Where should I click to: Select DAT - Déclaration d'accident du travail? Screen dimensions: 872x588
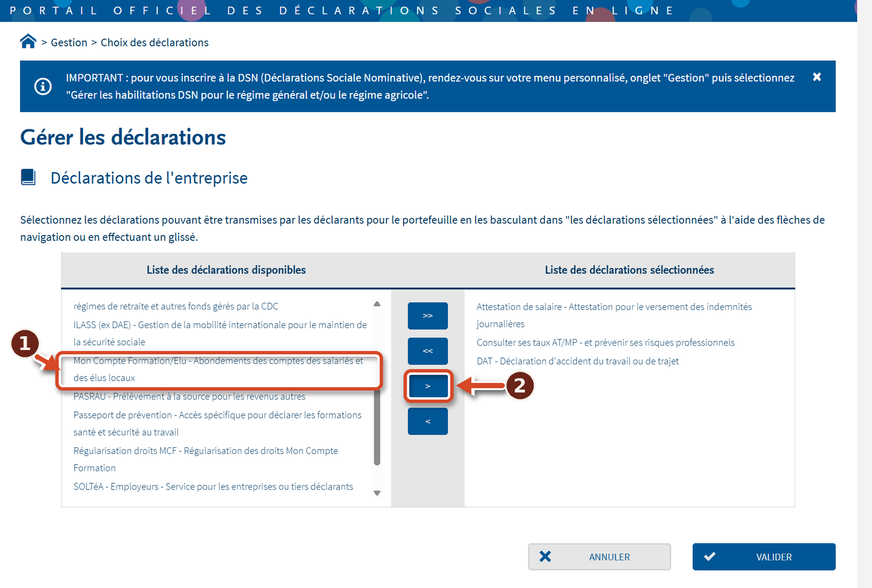578,361
